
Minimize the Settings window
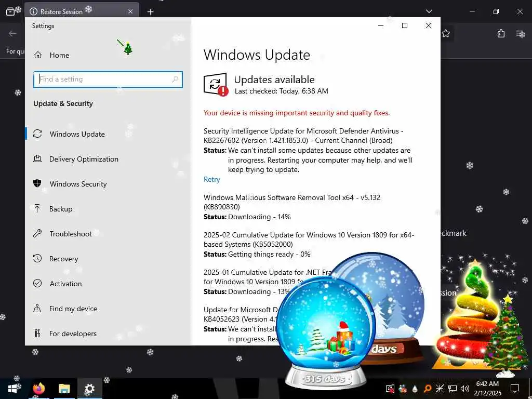tap(381, 25)
